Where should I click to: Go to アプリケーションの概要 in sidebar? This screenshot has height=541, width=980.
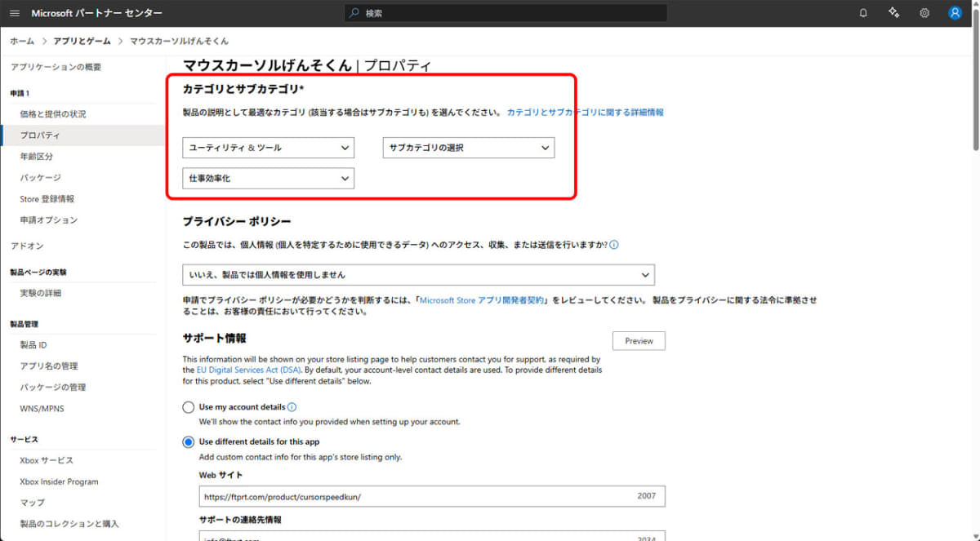56,67
